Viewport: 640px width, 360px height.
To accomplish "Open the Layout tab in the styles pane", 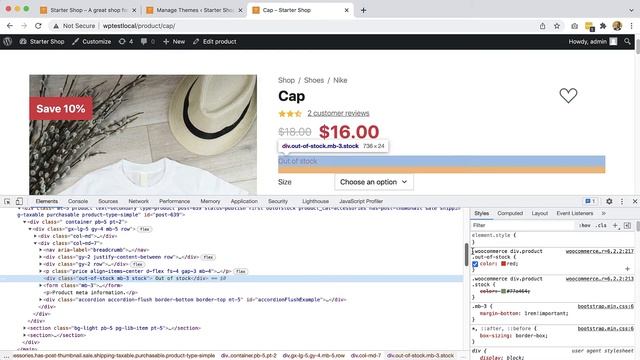I will pos(540,213).
